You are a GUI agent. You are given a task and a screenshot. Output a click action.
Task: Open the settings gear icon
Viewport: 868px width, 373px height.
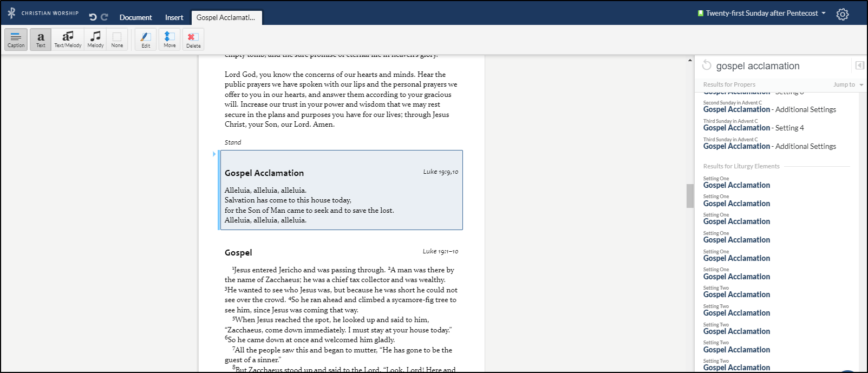click(x=842, y=14)
